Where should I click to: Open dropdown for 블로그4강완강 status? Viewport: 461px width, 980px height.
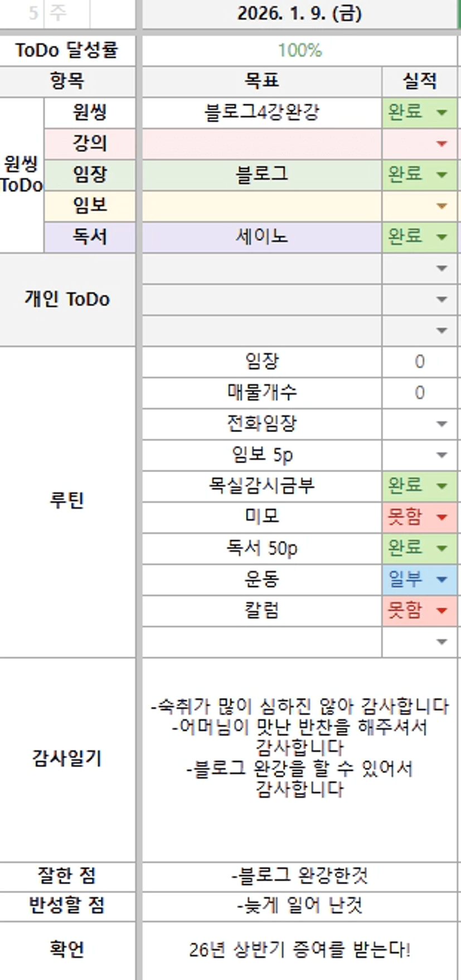[x=441, y=113]
